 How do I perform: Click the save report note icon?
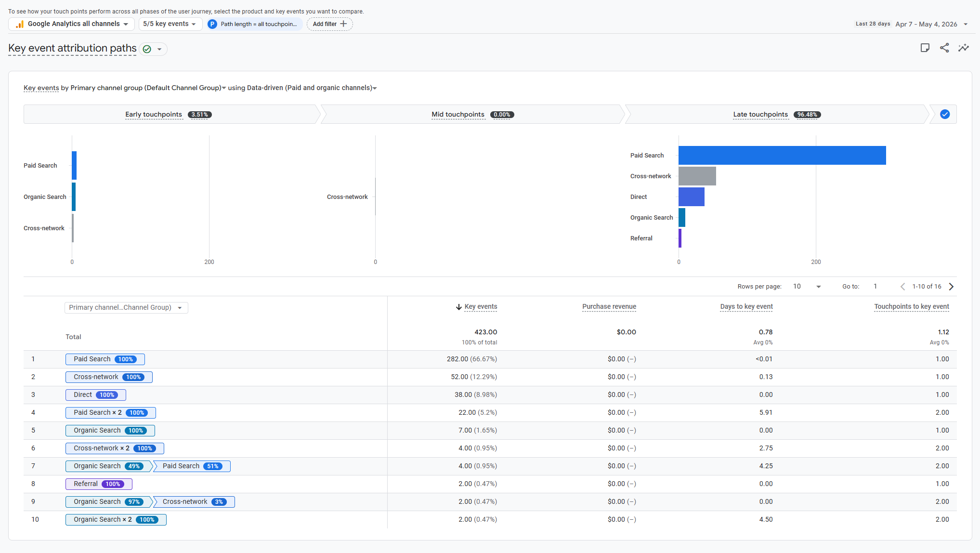(925, 48)
